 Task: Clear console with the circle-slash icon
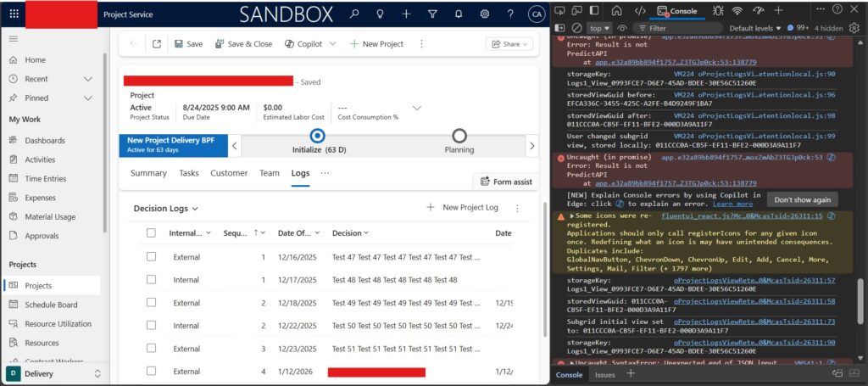pos(576,28)
